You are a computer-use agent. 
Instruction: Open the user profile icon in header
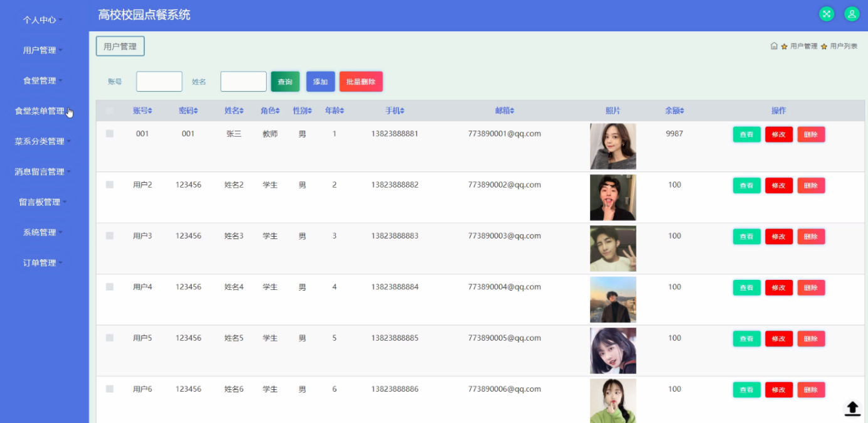click(852, 14)
